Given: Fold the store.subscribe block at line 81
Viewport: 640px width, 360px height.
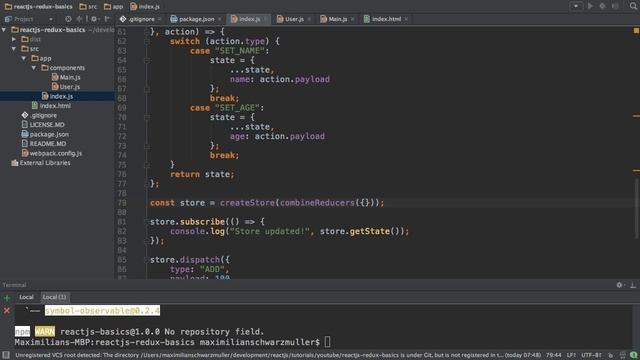Looking at the screenshot, I should (147, 222).
